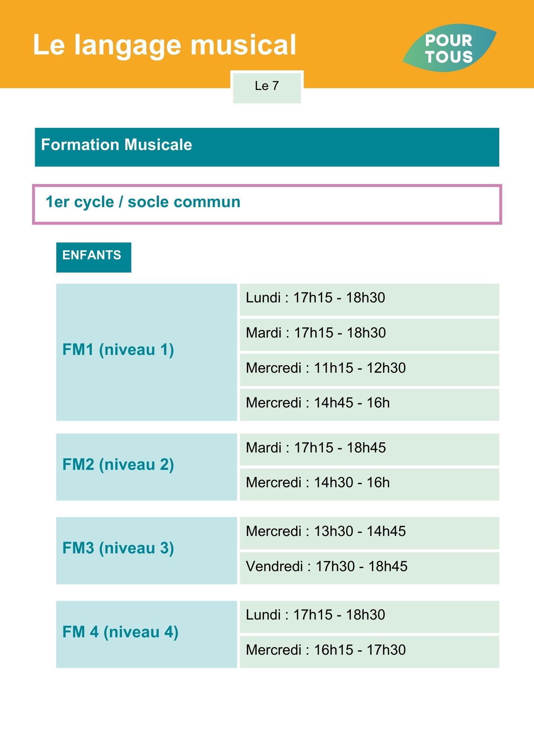Screen dimensions: 534x756
Task: Select Mardi 17h15 - 18h30 slot
Action: tap(369, 335)
